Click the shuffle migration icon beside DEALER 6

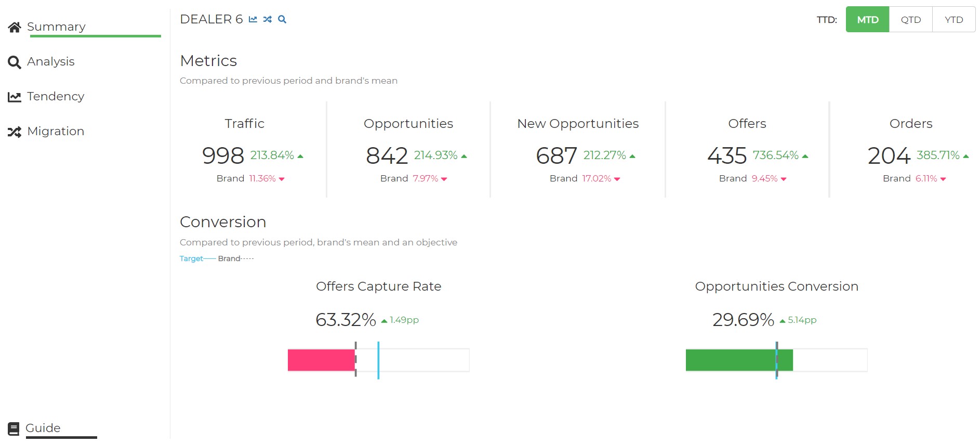click(268, 20)
